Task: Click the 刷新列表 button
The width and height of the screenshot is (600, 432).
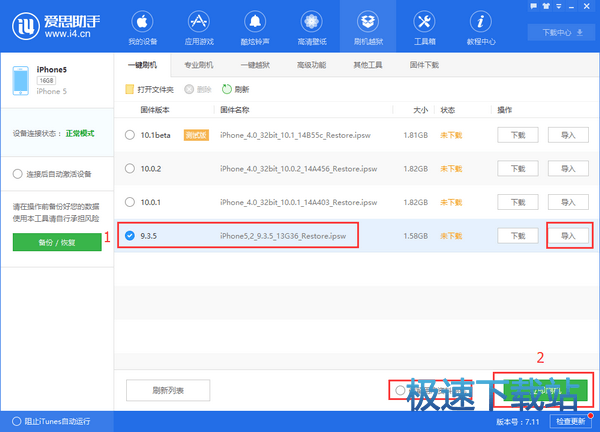Action: click(x=168, y=390)
